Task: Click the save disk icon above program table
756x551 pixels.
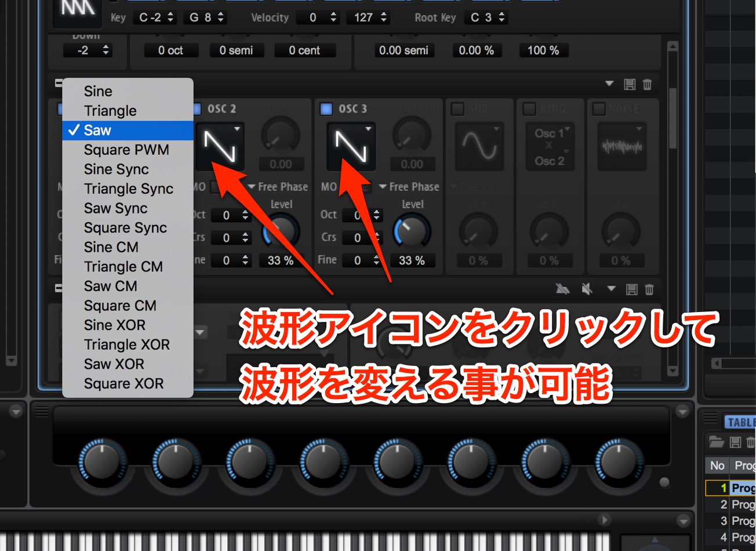Action: (735, 442)
